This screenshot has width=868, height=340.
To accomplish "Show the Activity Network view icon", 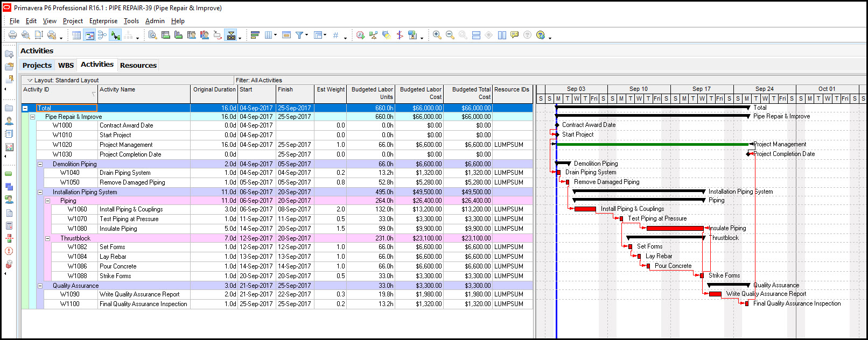I will (x=102, y=35).
